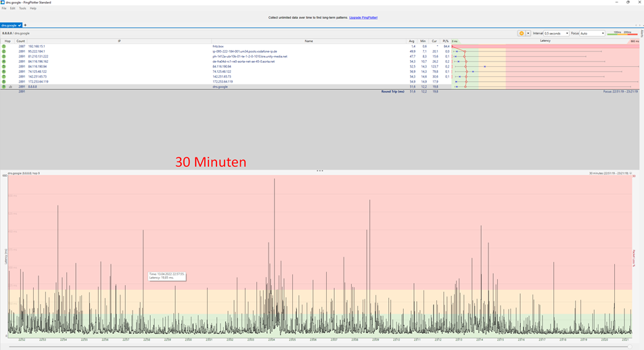The height and width of the screenshot is (350, 644).
Task: Add a new trace tab with plus
Action: [25, 26]
